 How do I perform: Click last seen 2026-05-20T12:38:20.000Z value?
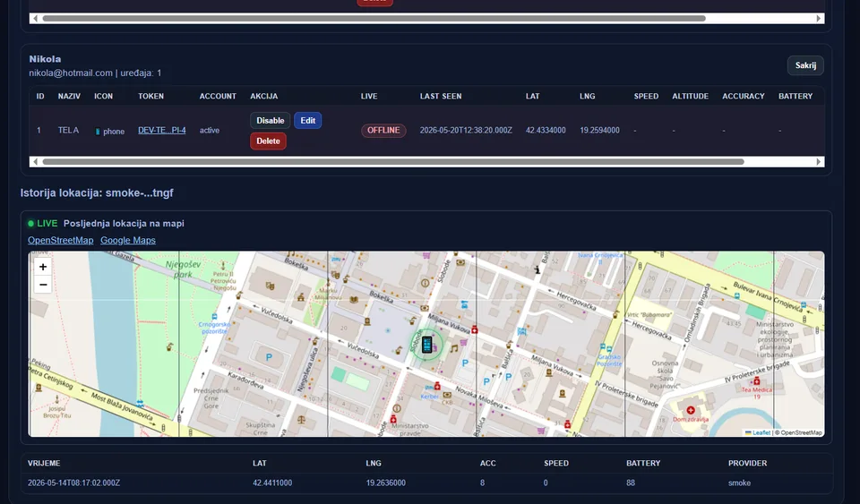[466, 131]
